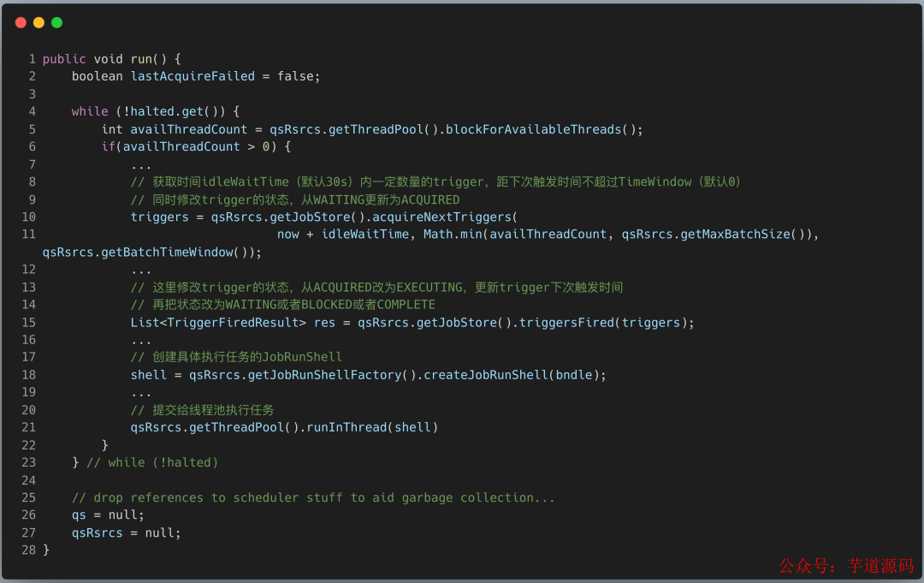The height and width of the screenshot is (583, 924).
Task: Click comment 'ACQUIRED改为EXECUTING' on line 13
Action: pos(388,287)
